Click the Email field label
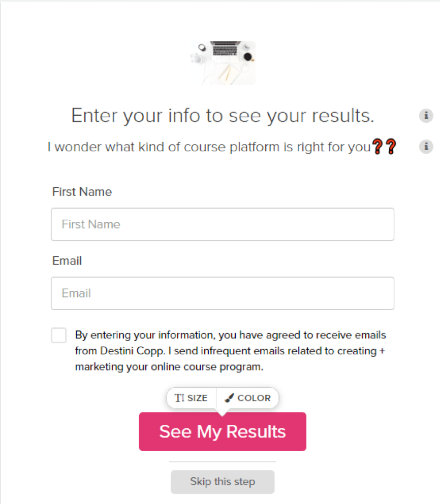Image resolution: width=440 pixels, height=504 pixels. (x=67, y=261)
